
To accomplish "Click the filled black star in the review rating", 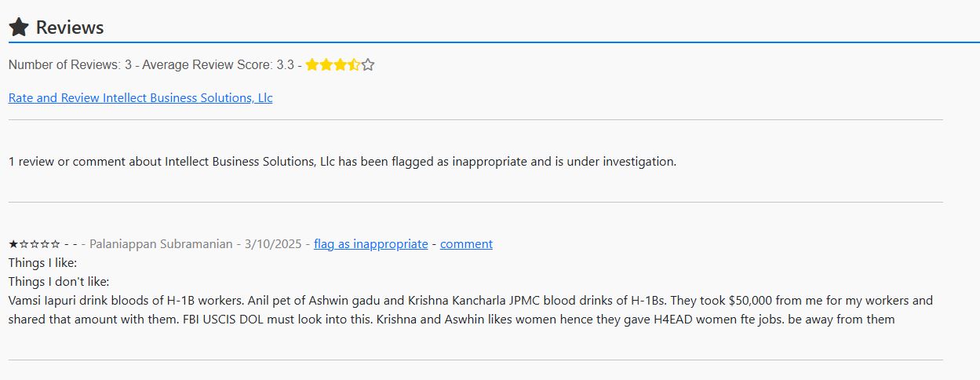I will tap(13, 244).
